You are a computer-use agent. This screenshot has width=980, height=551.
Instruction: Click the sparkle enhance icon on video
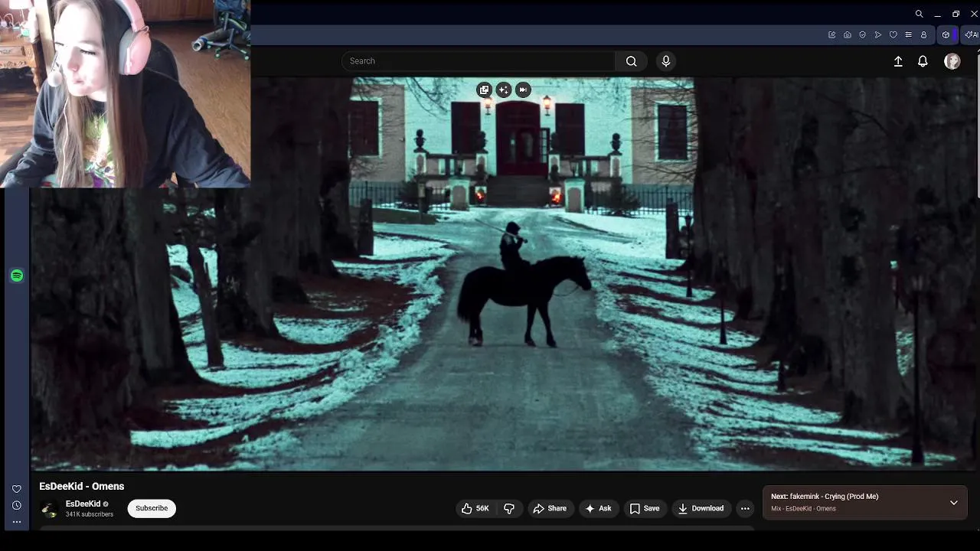[503, 90]
